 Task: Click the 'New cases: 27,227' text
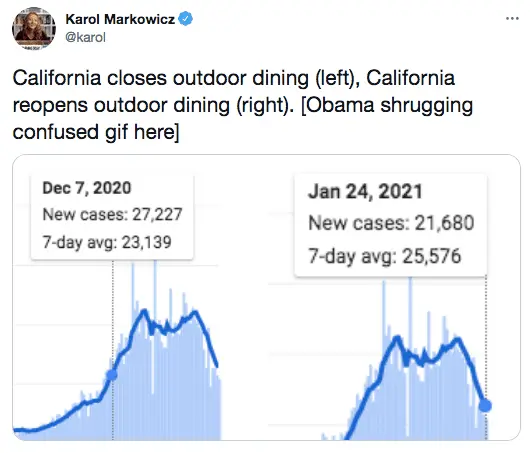coord(112,214)
